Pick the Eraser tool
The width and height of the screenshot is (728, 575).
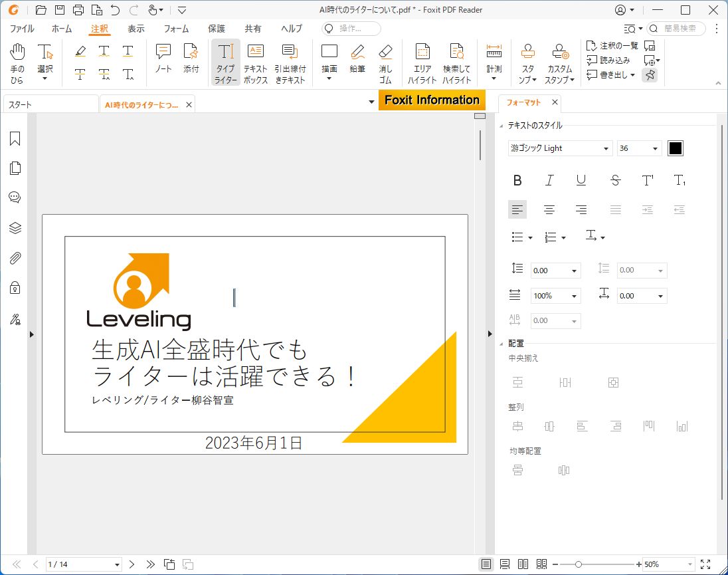[385, 64]
